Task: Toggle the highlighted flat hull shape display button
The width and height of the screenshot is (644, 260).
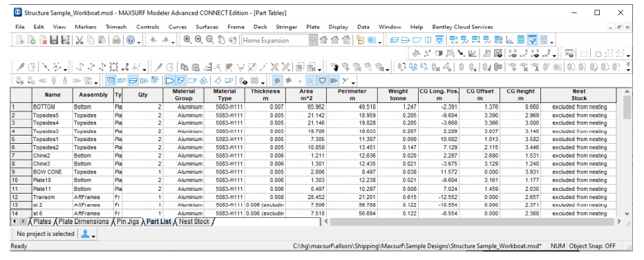Action: pyautogui.click(x=133, y=81)
